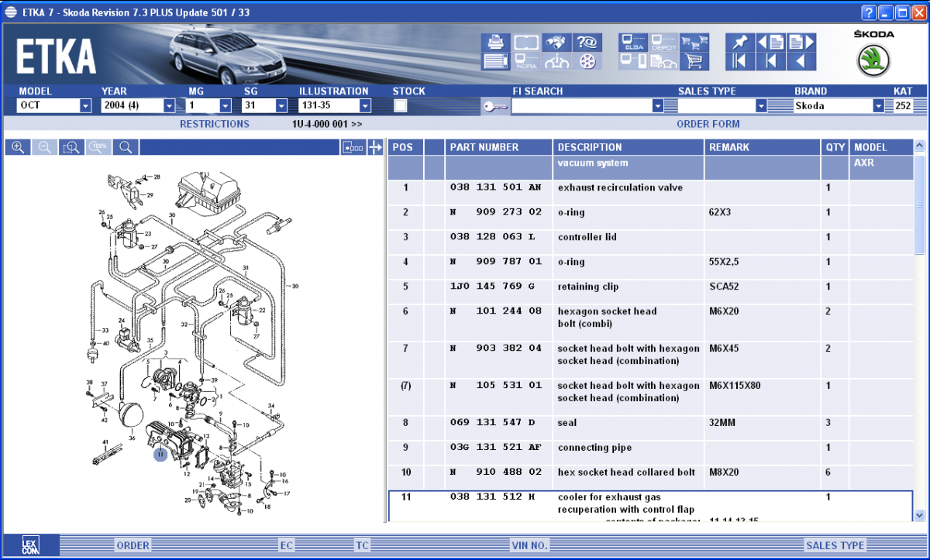Click TC in the status bar
This screenshot has height=560, width=930.
point(362,545)
